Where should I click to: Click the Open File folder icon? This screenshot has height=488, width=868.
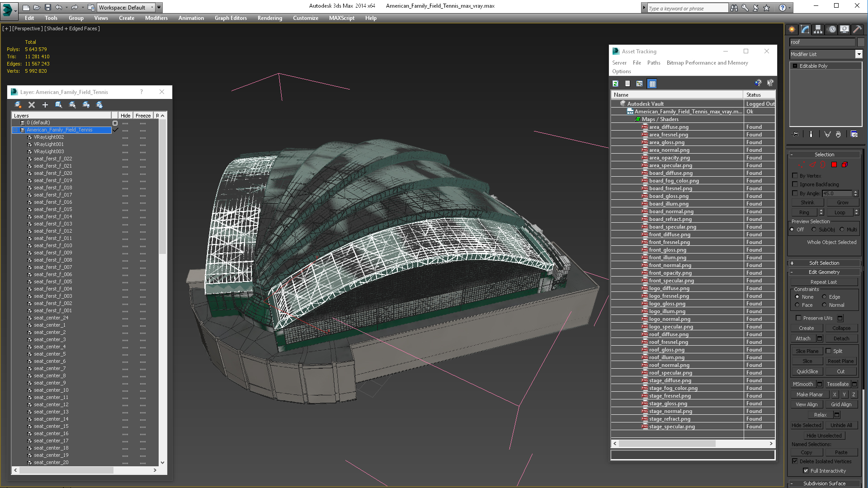point(37,7)
